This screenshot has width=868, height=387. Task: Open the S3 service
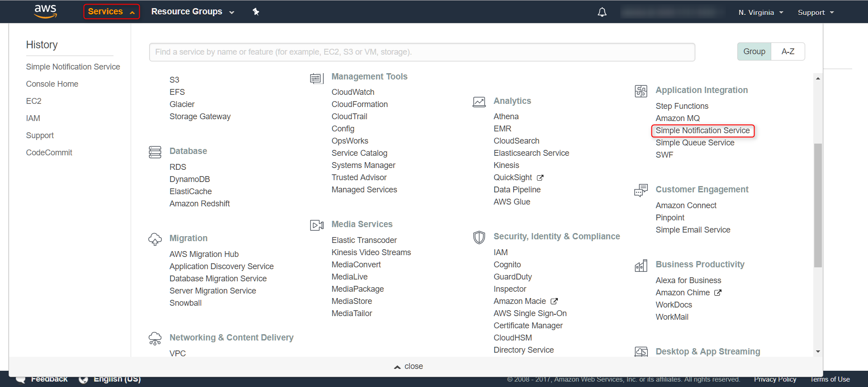point(174,80)
